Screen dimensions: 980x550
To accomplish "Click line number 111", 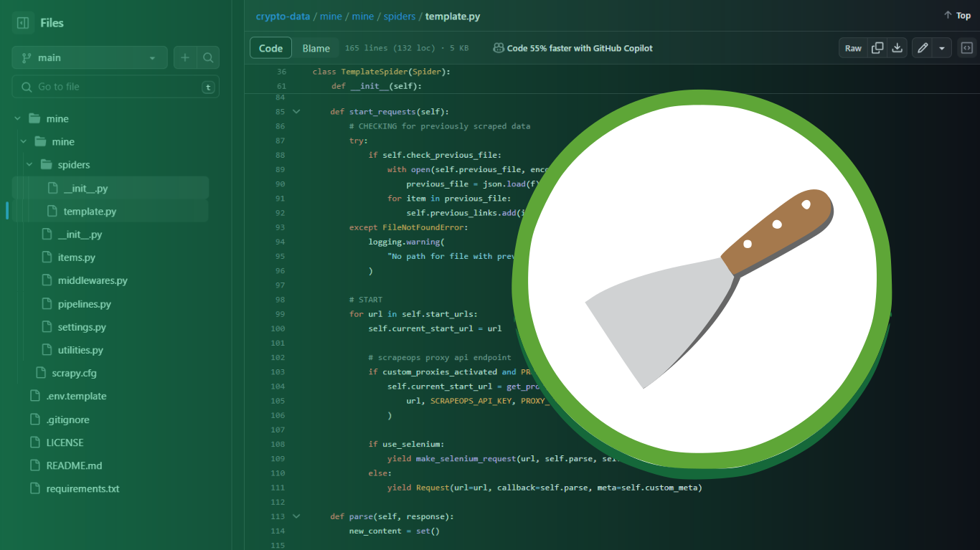I will point(278,488).
